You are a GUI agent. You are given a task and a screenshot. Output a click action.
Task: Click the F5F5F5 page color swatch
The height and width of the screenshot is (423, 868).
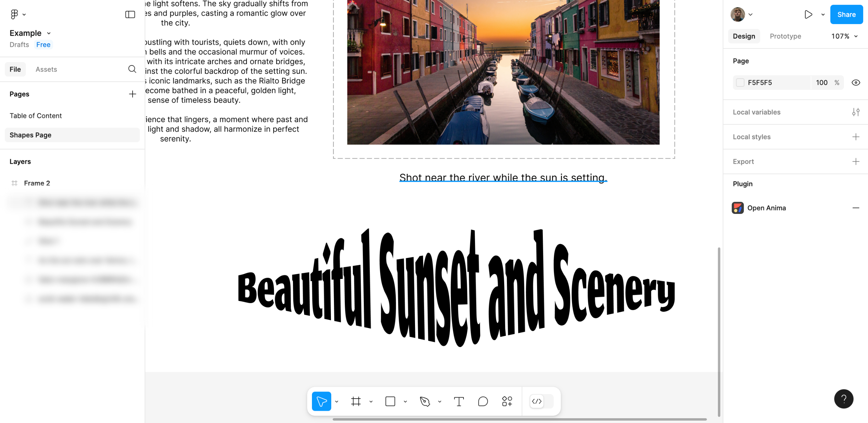click(740, 82)
